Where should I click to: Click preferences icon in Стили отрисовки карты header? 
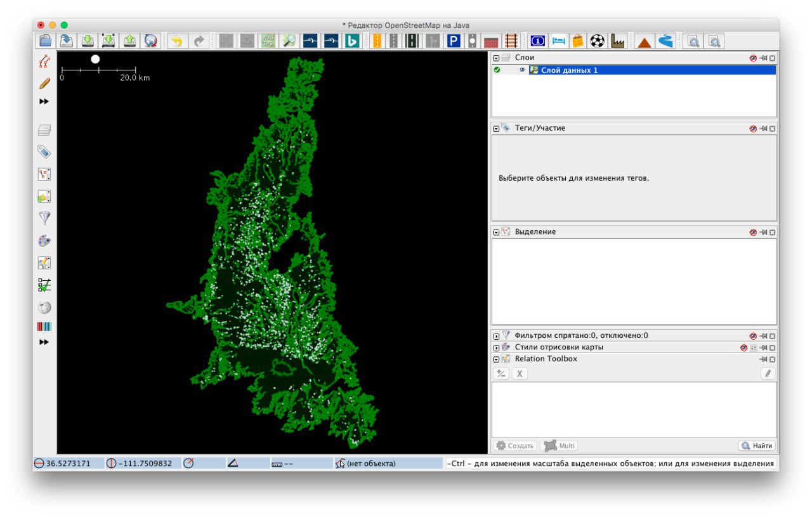754,347
